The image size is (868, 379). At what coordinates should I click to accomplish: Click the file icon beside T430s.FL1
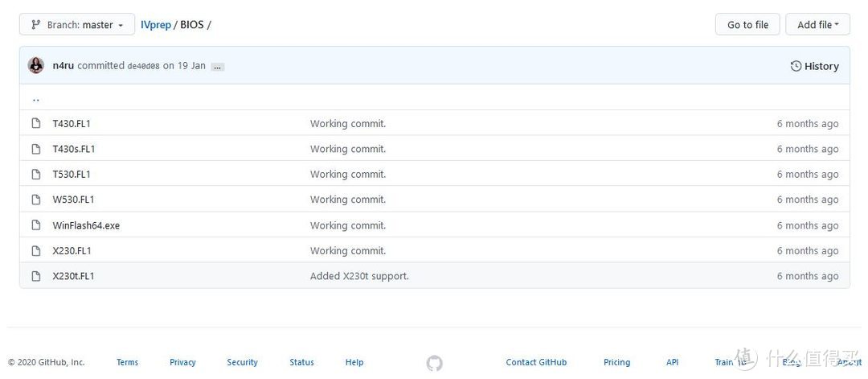pyautogui.click(x=36, y=149)
